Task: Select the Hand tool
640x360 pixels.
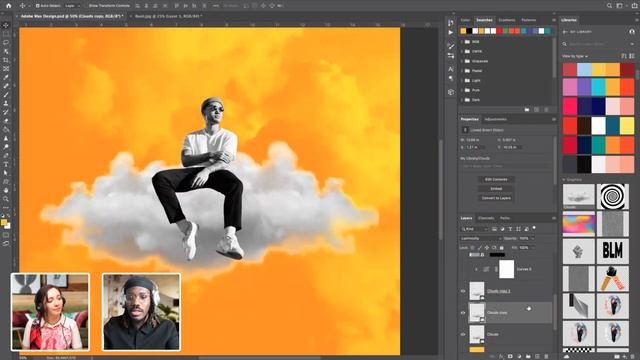Action: pos(6,190)
